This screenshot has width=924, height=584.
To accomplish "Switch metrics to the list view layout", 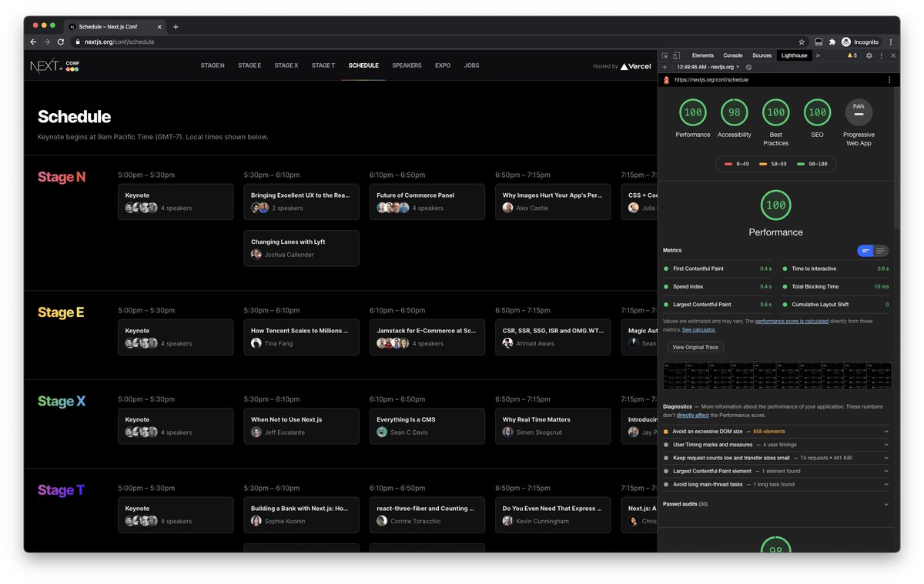I will coord(880,251).
